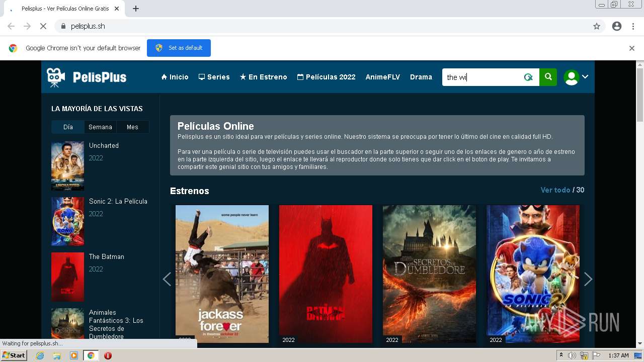
Task: Open Jackass Forever poster in Estrenos
Action: point(222,274)
